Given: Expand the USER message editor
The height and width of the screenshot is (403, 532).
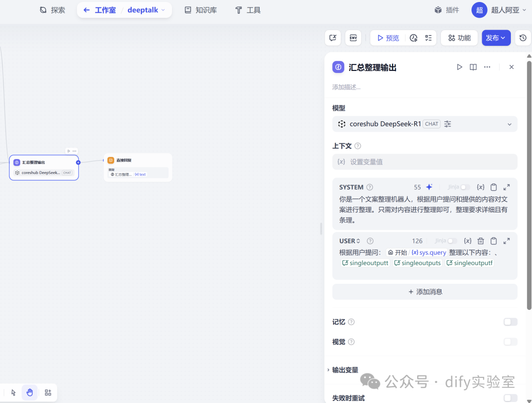Looking at the screenshot, I should (x=506, y=241).
